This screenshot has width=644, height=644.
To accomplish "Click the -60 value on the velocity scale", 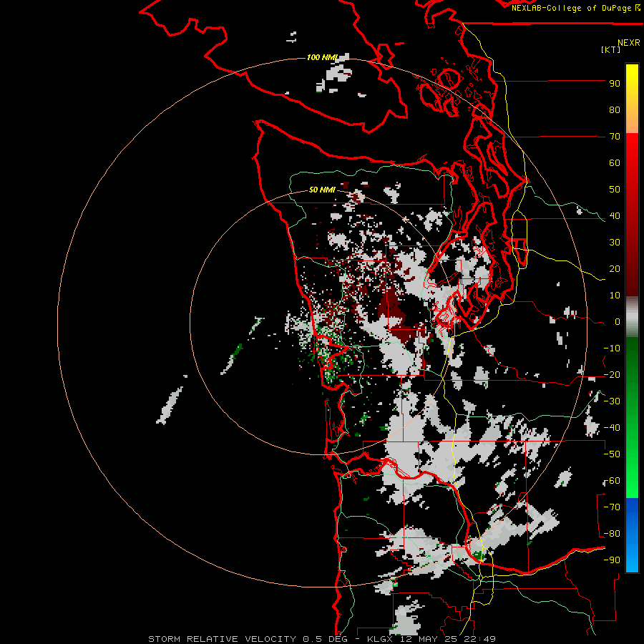I will point(612,481).
